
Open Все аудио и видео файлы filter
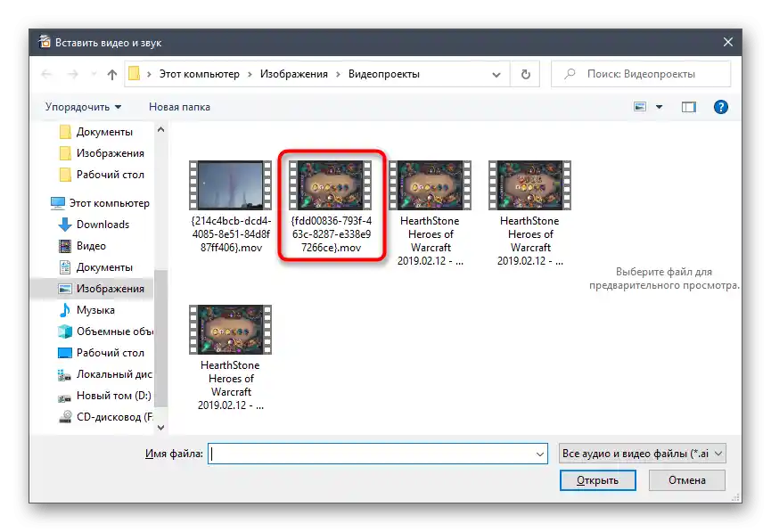click(x=642, y=454)
